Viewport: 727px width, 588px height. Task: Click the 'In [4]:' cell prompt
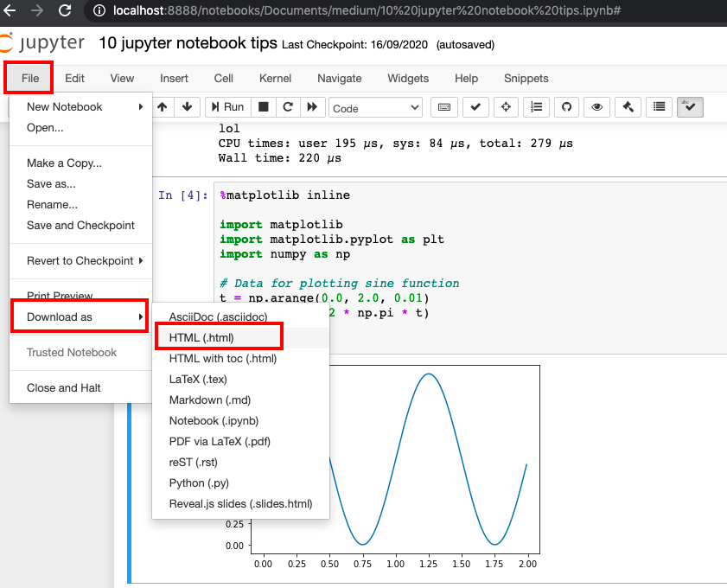(182, 195)
